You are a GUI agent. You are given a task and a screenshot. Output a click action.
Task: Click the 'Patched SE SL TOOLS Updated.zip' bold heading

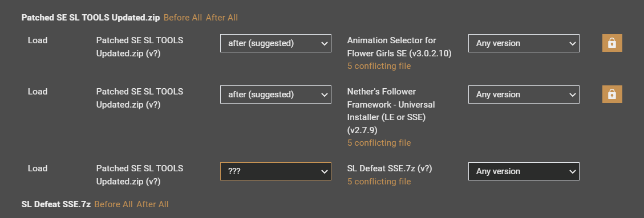coord(90,18)
